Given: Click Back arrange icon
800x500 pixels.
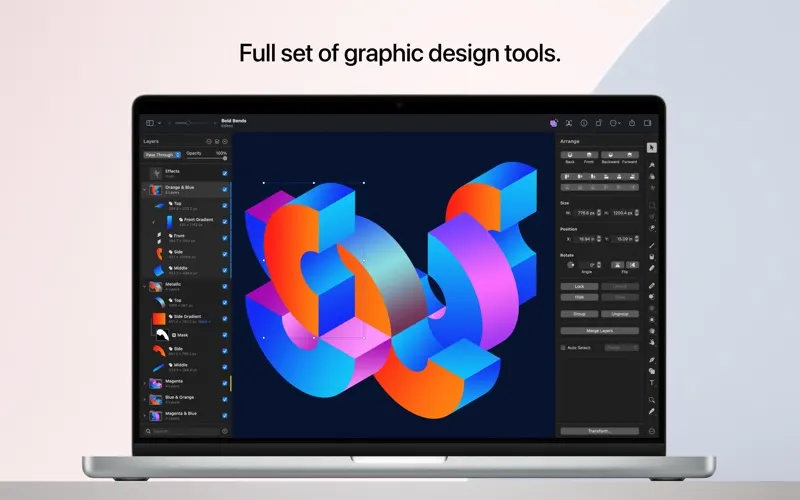Looking at the screenshot, I should [570, 155].
